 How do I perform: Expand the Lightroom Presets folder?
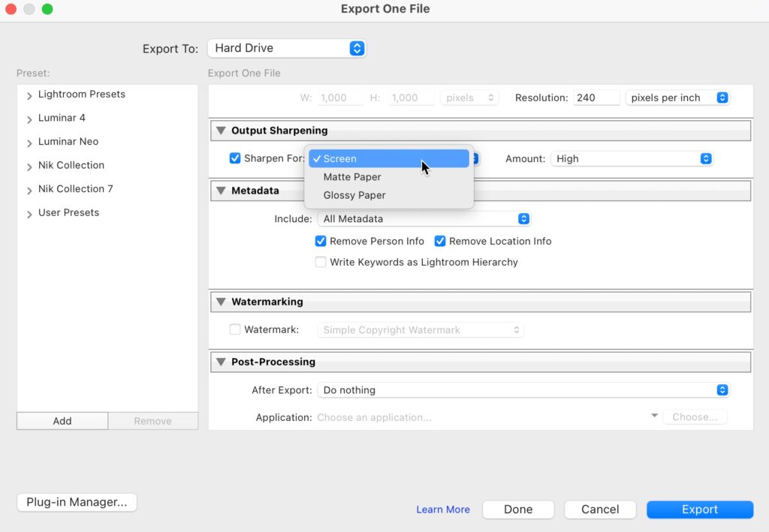(x=29, y=95)
